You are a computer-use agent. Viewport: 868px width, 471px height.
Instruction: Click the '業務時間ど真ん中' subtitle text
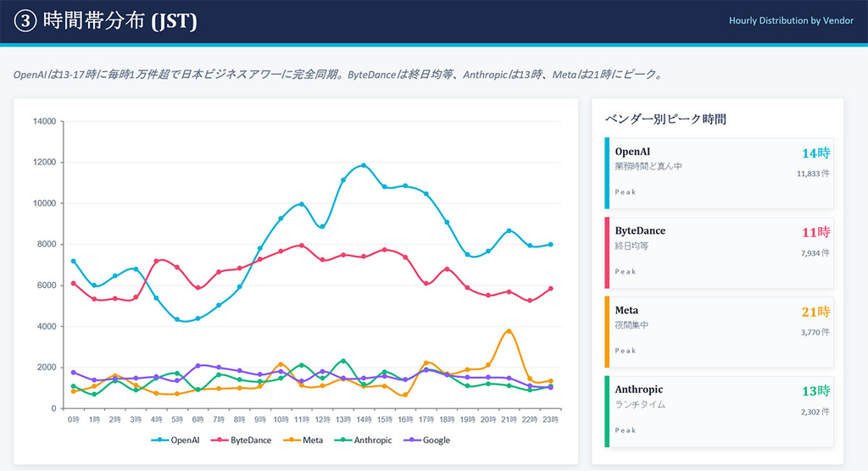pyautogui.click(x=648, y=166)
